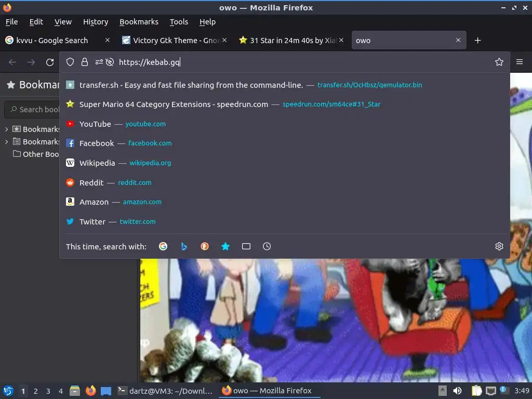The width and height of the screenshot is (532, 399).
Task: Close the kvvu - Google Search tab
Action: [x=107, y=40]
